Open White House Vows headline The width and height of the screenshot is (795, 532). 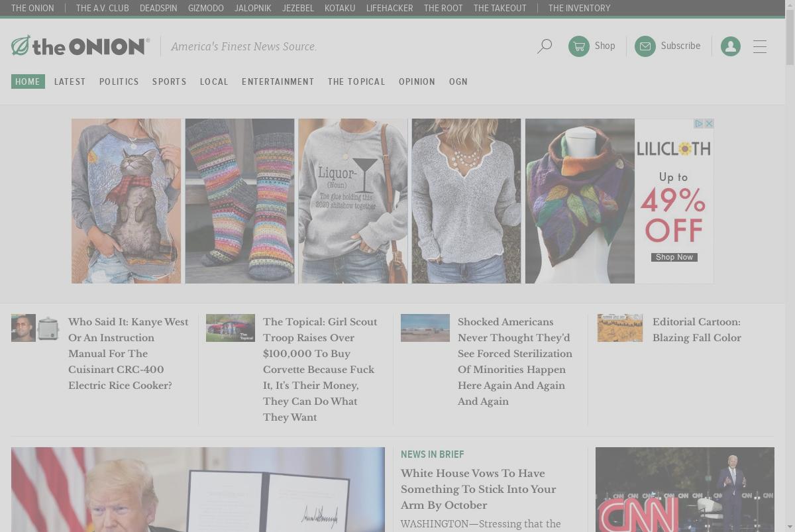[478, 489]
